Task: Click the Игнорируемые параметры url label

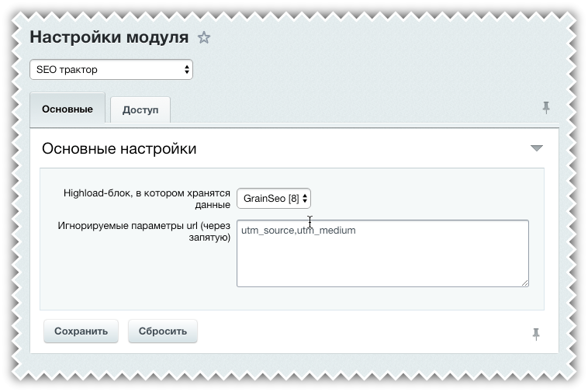Action: click(144, 231)
